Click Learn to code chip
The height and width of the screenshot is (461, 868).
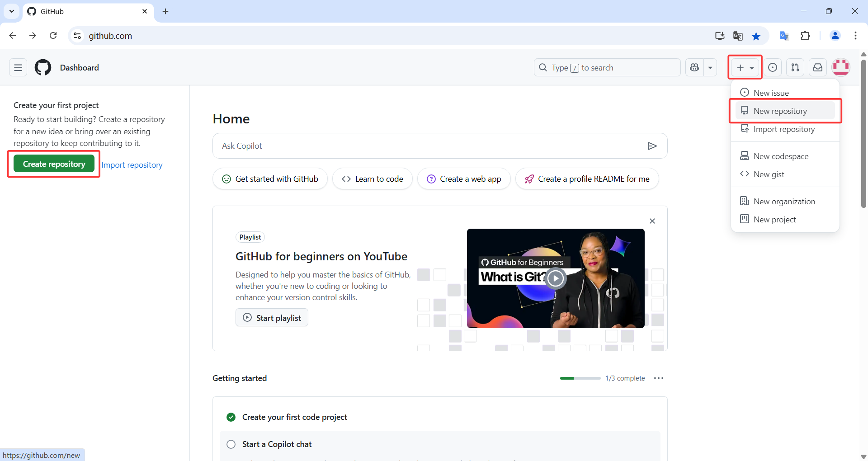tap(373, 179)
